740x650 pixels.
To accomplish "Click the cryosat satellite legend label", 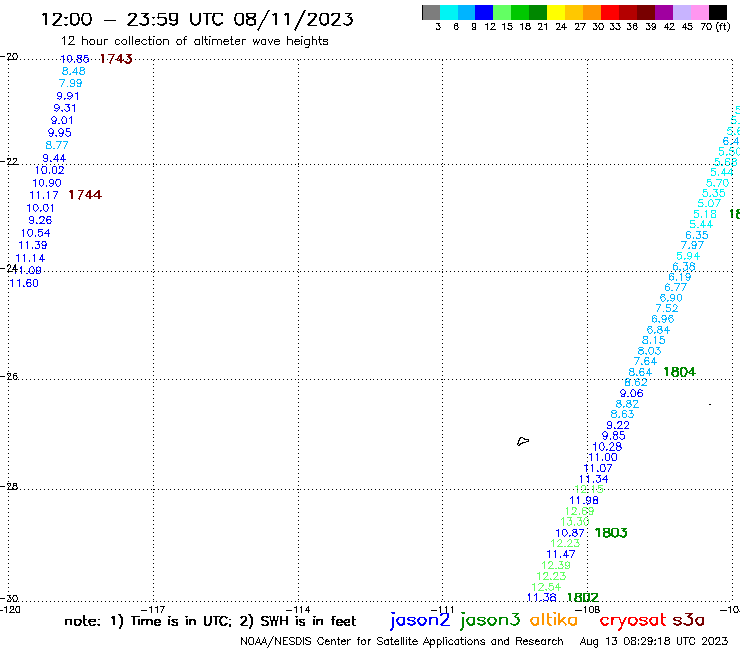I will pyautogui.click(x=633, y=620).
